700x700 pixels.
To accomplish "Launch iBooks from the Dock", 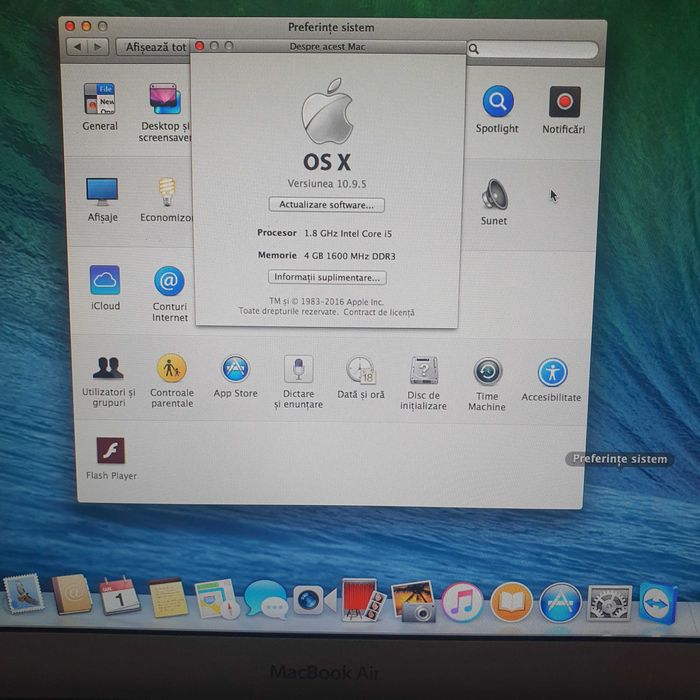I will [512, 602].
